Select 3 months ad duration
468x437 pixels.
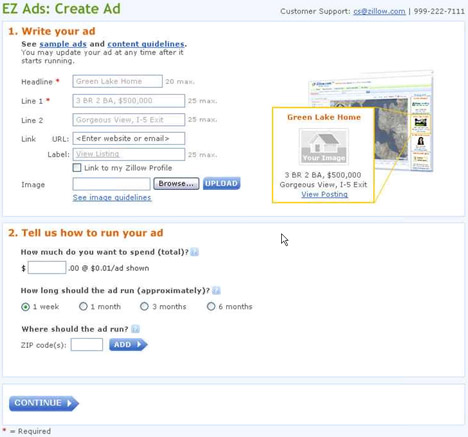point(144,306)
